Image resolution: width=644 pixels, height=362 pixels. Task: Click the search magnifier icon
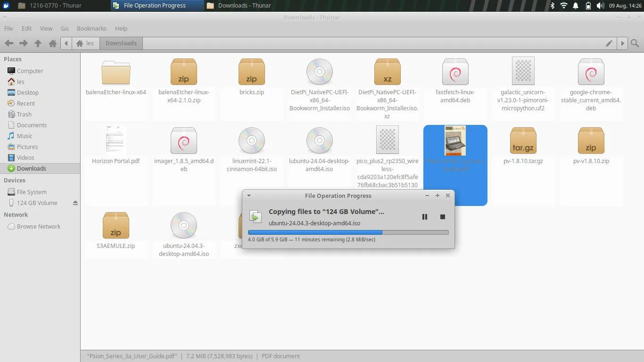pyautogui.click(x=635, y=43)
